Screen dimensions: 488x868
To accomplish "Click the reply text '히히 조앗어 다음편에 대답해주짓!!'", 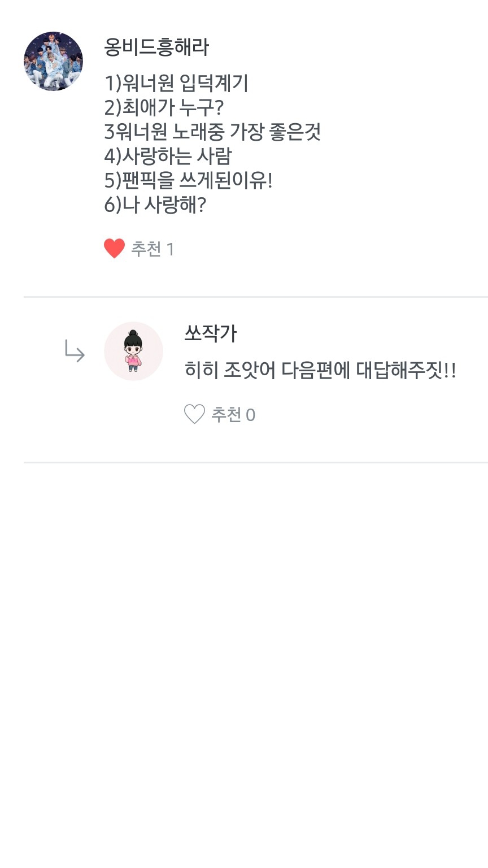I will pos(320,371).
